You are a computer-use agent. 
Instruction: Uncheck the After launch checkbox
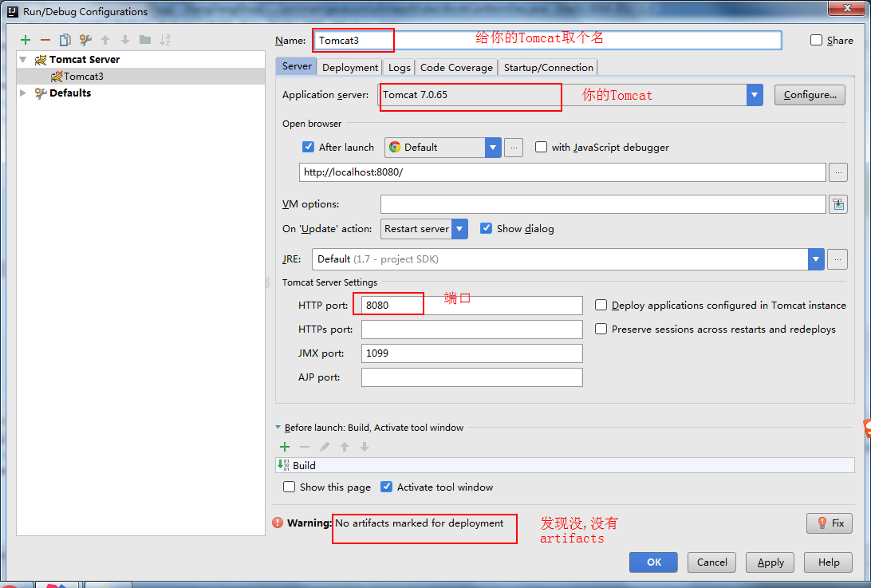pyautogui.click(x=309, y=147)
